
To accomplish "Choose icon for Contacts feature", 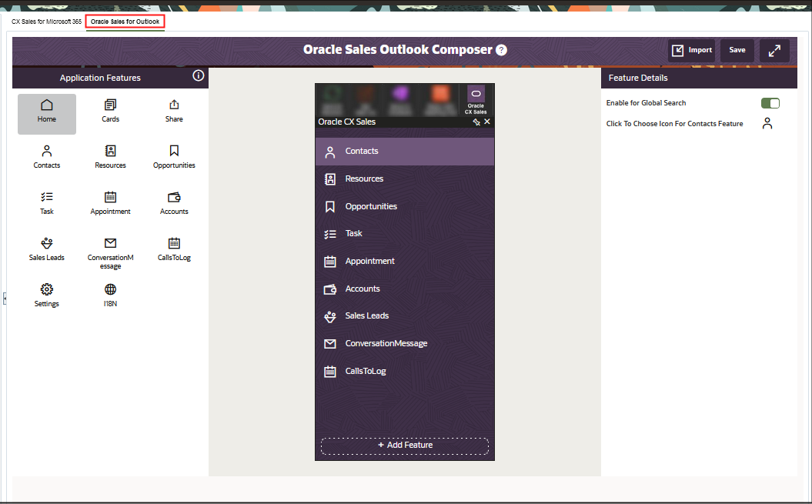I will tap(767, 123).
